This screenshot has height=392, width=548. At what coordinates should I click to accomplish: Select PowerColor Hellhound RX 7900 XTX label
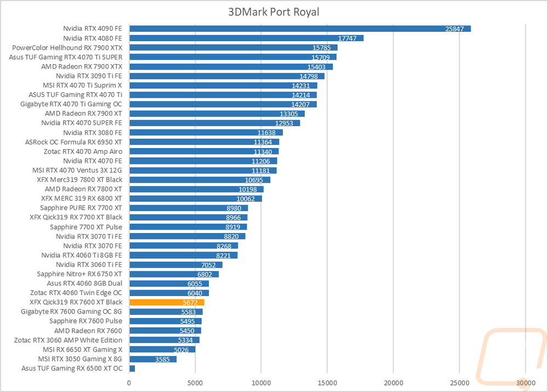pos(67,48)
